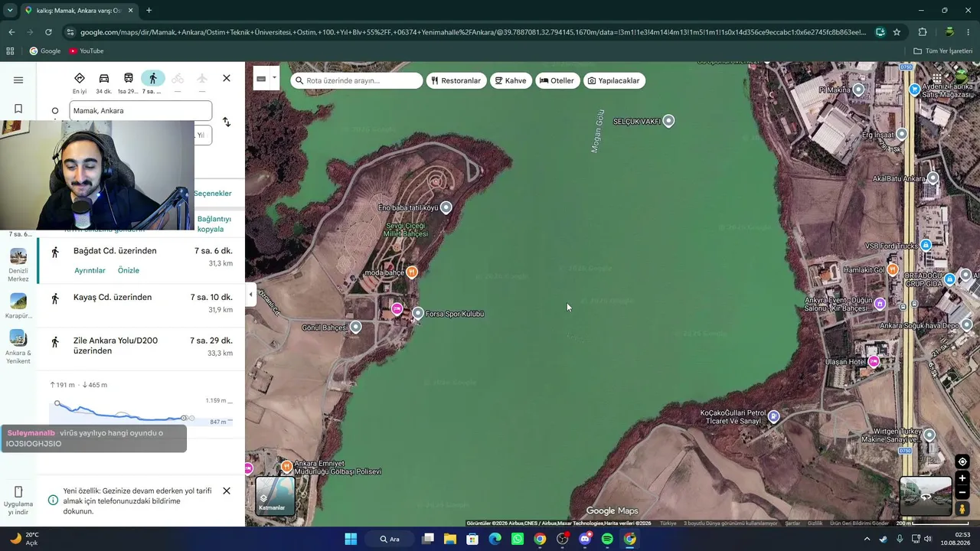Bookmark this page with star icon

point(897,32)
